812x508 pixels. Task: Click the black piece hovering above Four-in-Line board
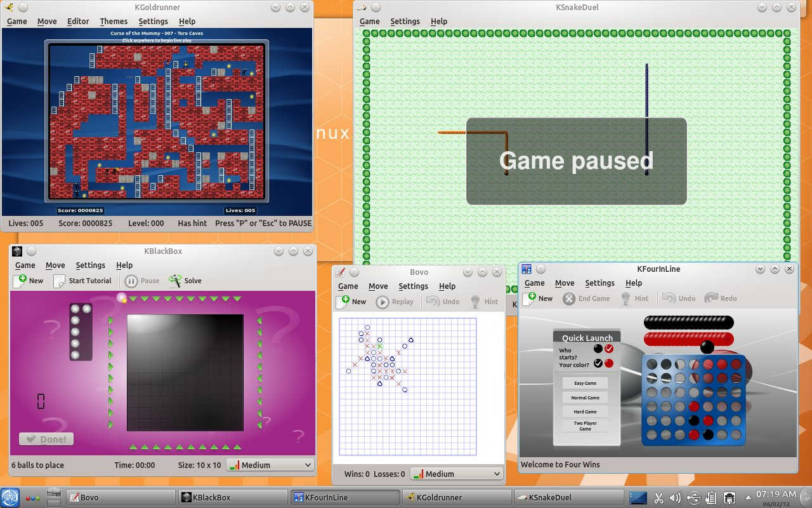pos(707,347)
